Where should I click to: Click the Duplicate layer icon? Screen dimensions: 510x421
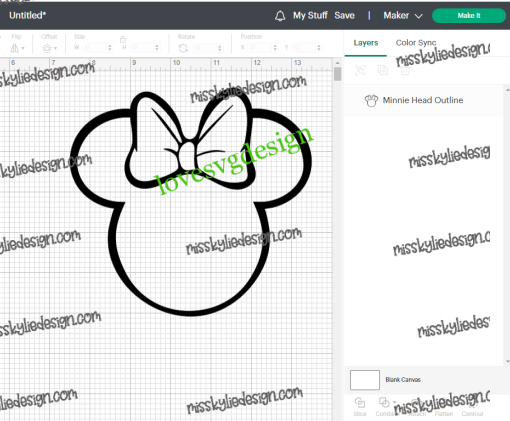(382, 70)
